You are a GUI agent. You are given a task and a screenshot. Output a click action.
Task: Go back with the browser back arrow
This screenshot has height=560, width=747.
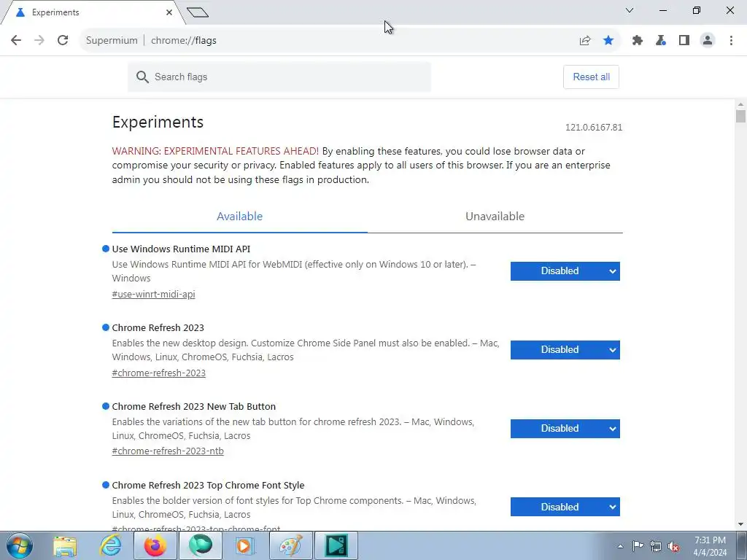[16, 40]
